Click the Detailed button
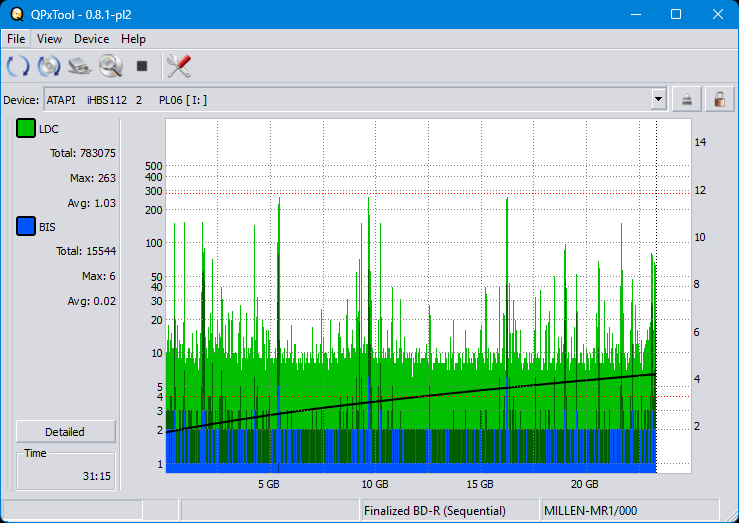The image size is (739, 523). click(x=66, y=432)
